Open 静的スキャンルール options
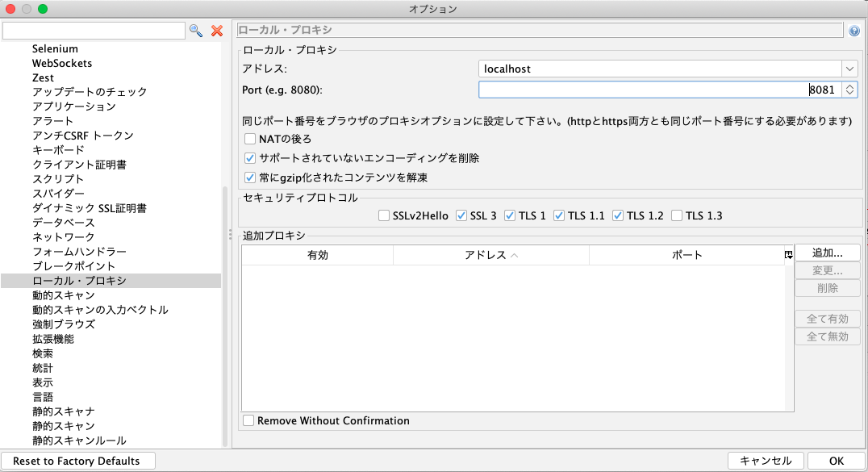The height and width of the screenshot is (472, 868). [x=79, y=441]
